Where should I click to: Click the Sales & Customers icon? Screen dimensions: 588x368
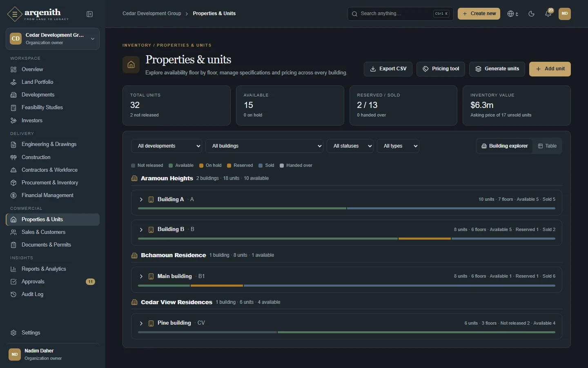tap(13, 232)
